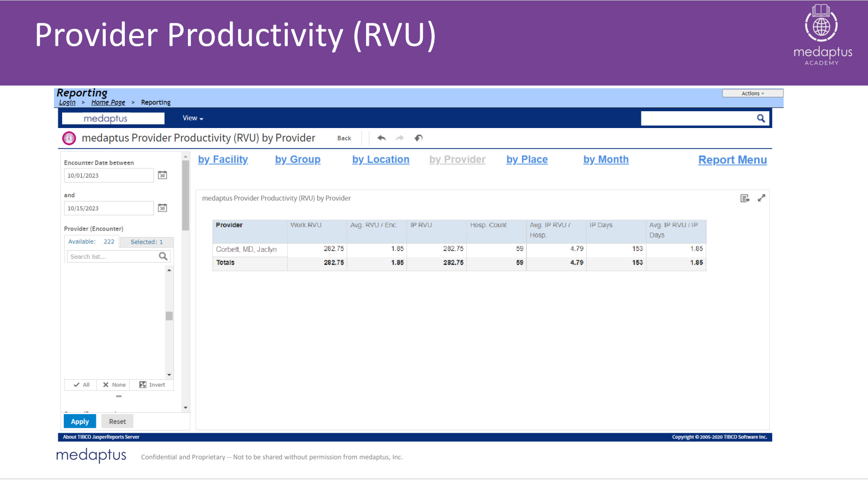Viewport: 868px width, 480px height.
Task: Open calendar picker for end date 10/15/2023
Action: pyautogui.click(x=162, y=208)
